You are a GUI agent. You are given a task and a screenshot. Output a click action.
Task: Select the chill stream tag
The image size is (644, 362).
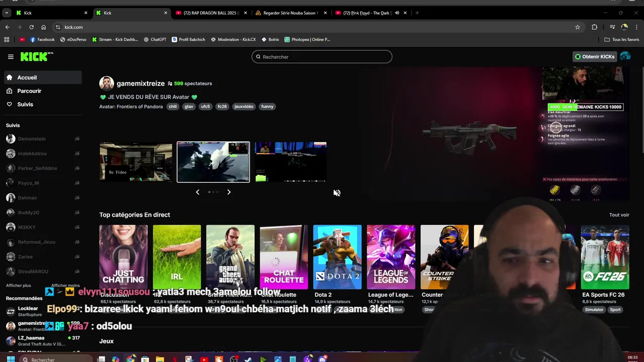tap(173, 107)
